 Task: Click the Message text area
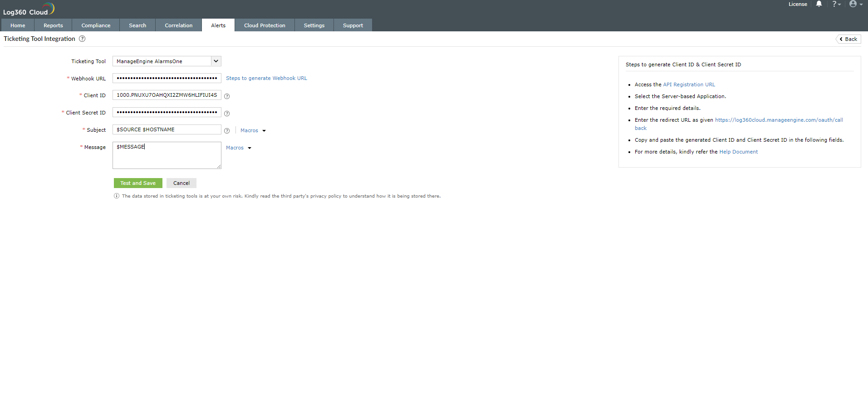pyautogui.click(x=167, y=155)
